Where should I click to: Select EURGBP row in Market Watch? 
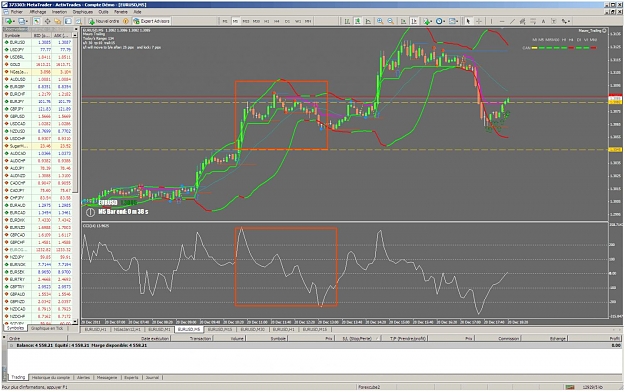(x=38, y=87)
